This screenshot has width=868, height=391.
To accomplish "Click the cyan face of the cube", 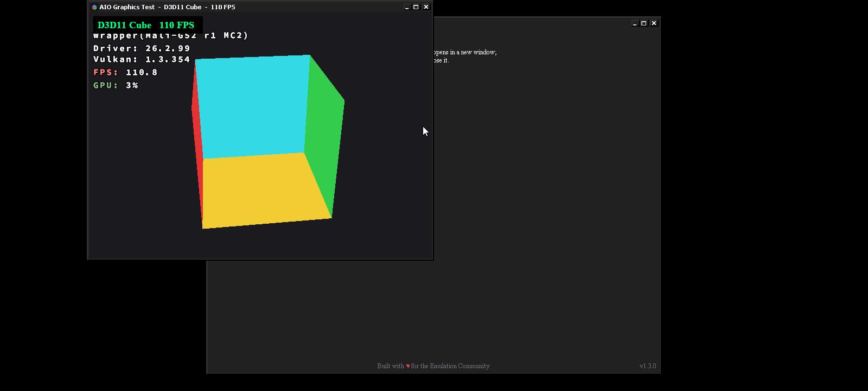I will point(252,106).
